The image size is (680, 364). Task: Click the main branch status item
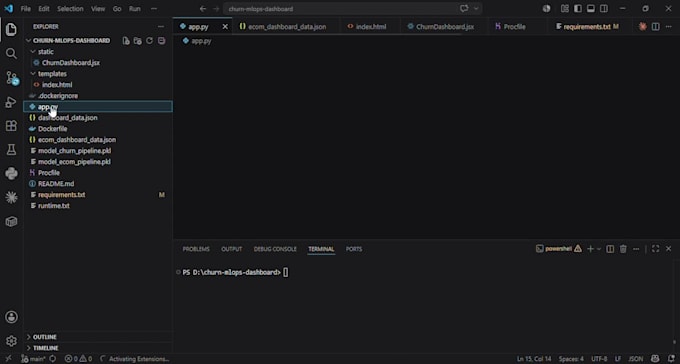34,359
